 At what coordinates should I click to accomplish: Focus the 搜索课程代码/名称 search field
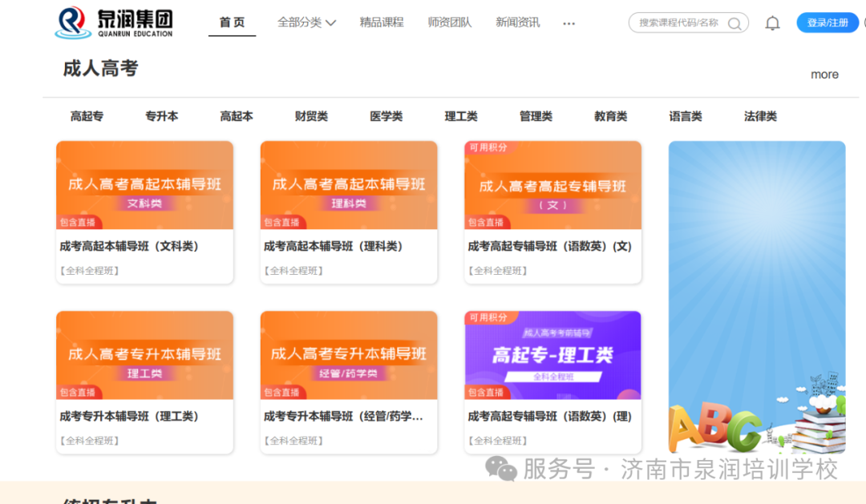[688, 23]
